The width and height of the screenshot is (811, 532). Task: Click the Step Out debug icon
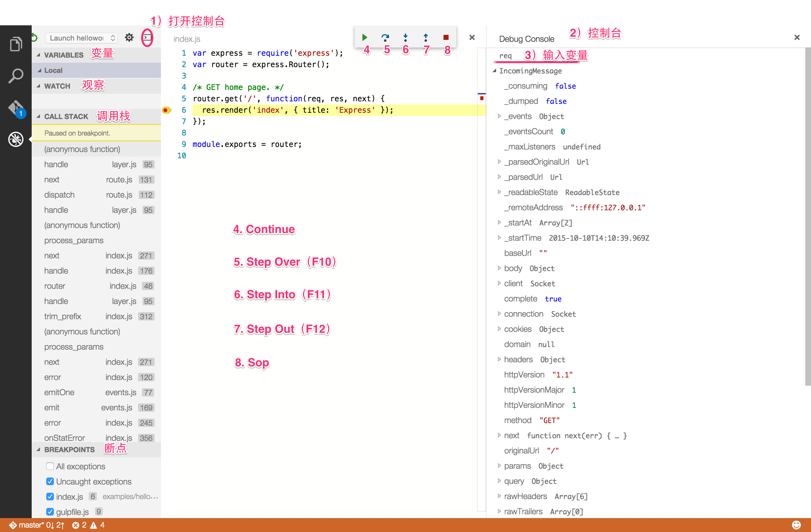(425, 37)
